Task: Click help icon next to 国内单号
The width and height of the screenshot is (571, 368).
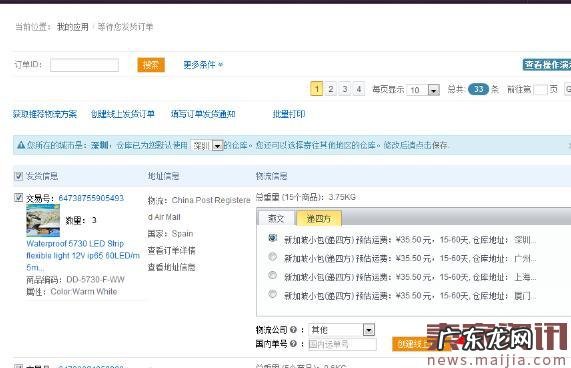Action: click(x=293, y=344)
